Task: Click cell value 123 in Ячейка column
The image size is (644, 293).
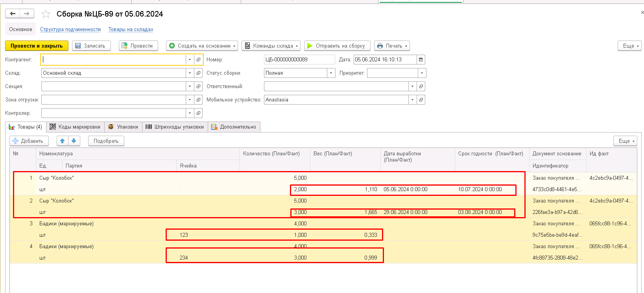Action: pos(184,235)
